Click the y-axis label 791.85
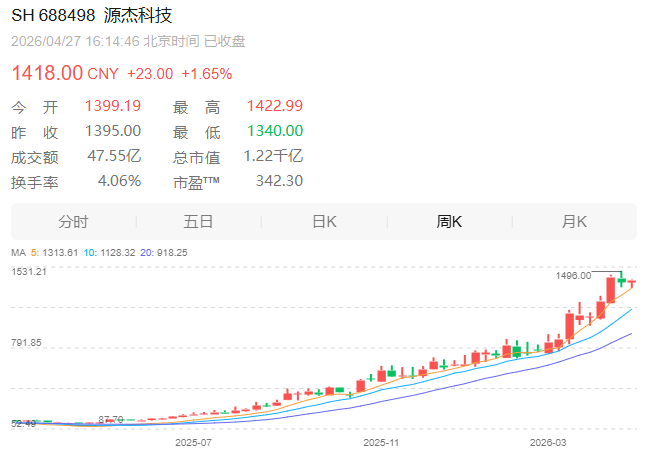649x451 pixels. pos(26,343)
